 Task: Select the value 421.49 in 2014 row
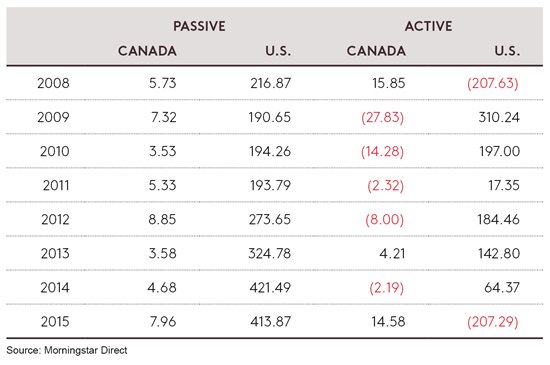pyautogui.click(x=270, y=288)
